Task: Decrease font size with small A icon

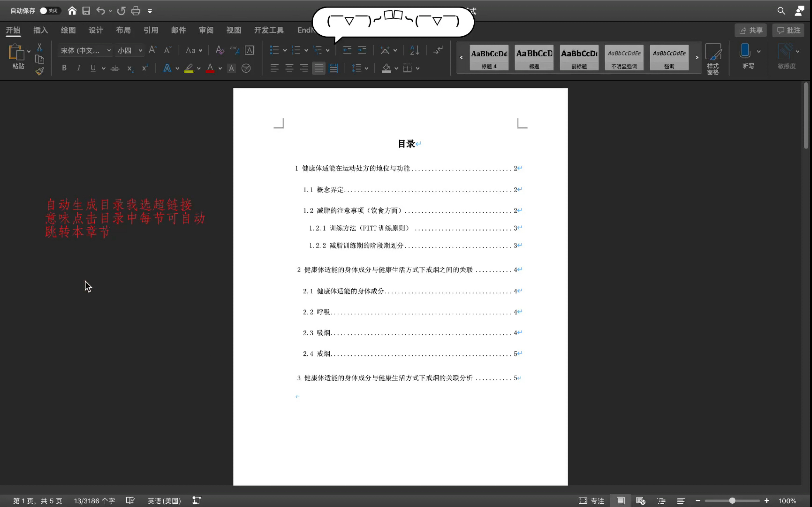Action: (167, 50)
